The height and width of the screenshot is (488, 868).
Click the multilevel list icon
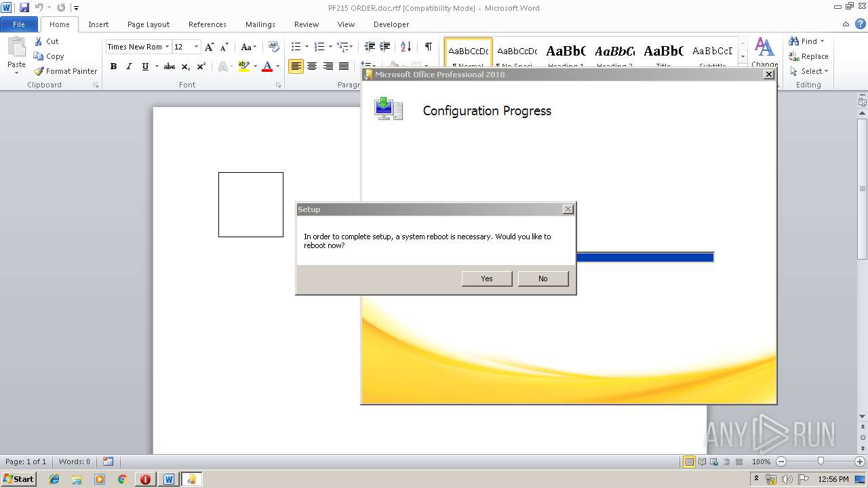[x=343, y=47]
